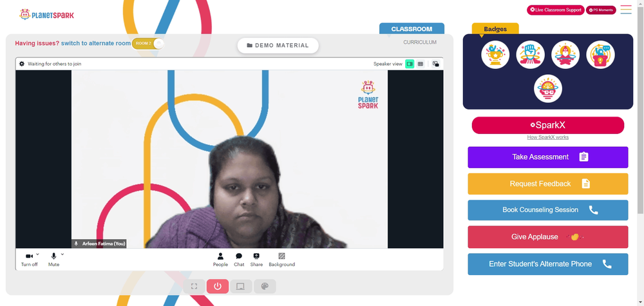Mute the microphone
This screenshot has height=306, width=644.
click(53, 260)
